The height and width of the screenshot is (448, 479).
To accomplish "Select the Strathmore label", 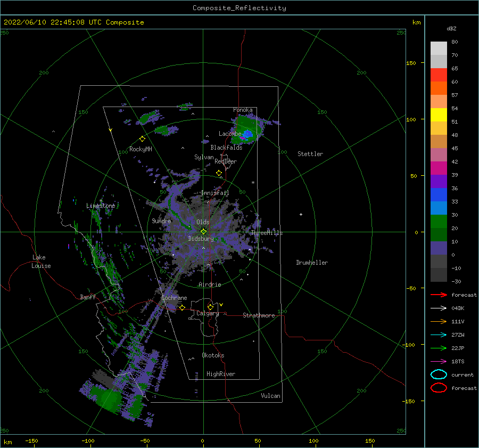I will click(259, 315).
